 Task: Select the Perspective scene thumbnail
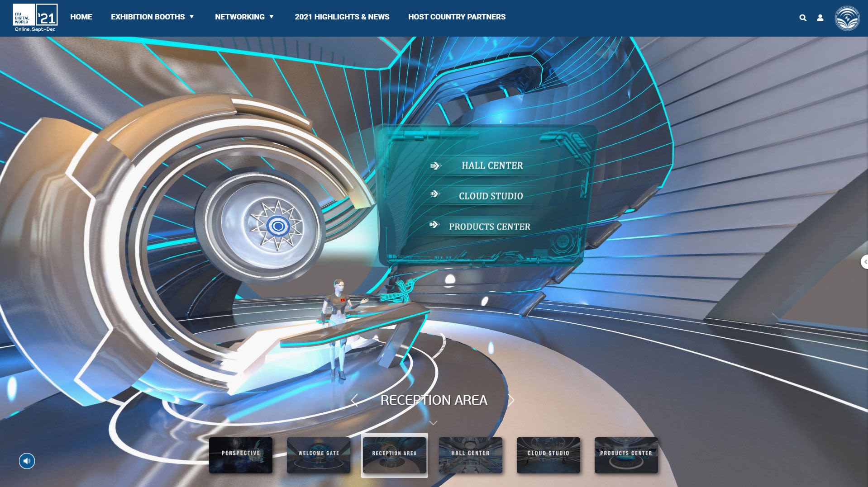(x=241, y=455)
